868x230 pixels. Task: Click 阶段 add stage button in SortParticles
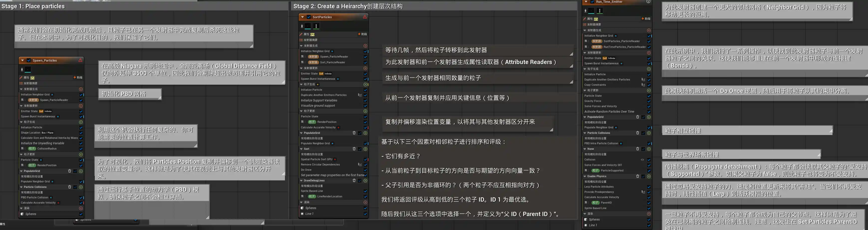click(x=362, y=34)
